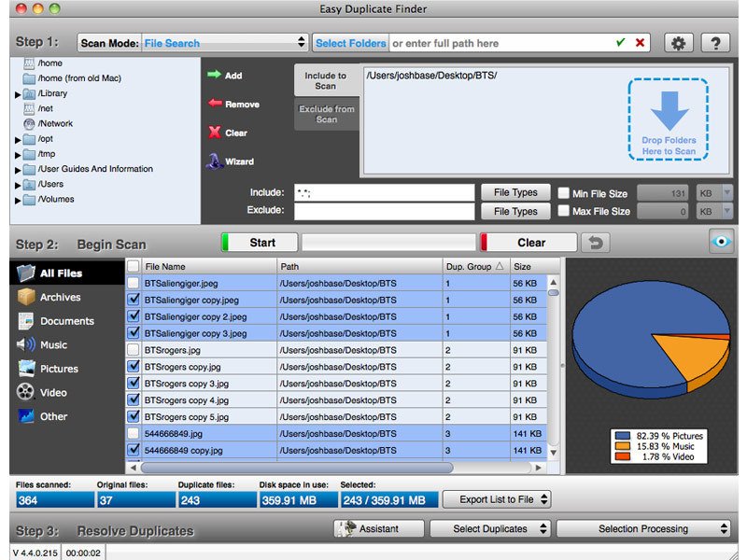The height and width of the screenshot is (560, 747).
Task: Click the Clear button in Step 2
Action: coord(529,243)
